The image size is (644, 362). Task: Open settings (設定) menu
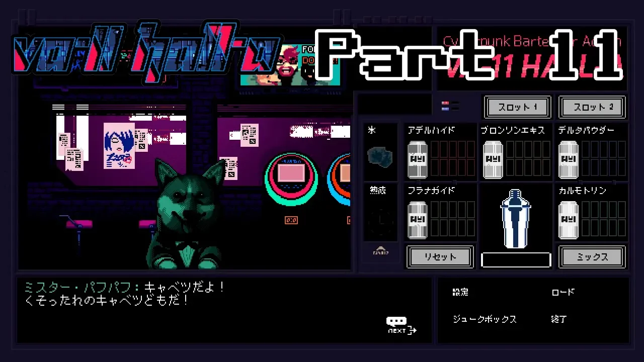[460, 292]
